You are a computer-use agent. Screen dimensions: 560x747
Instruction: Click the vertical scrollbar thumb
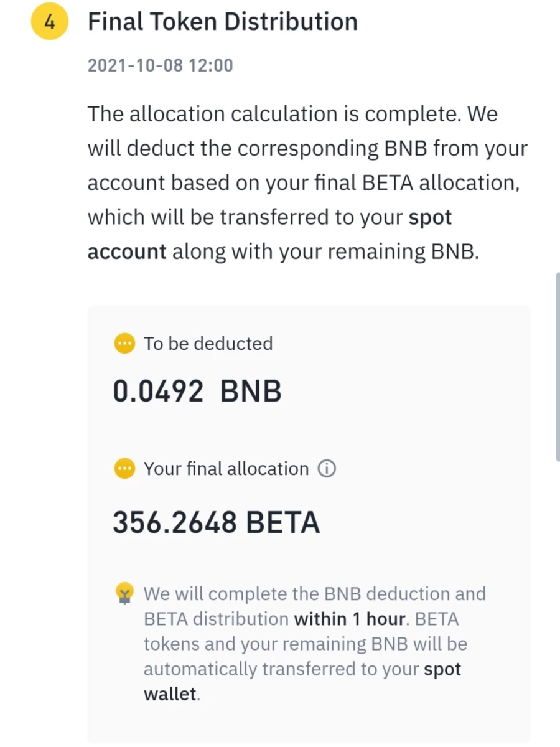tap(557, 367)
